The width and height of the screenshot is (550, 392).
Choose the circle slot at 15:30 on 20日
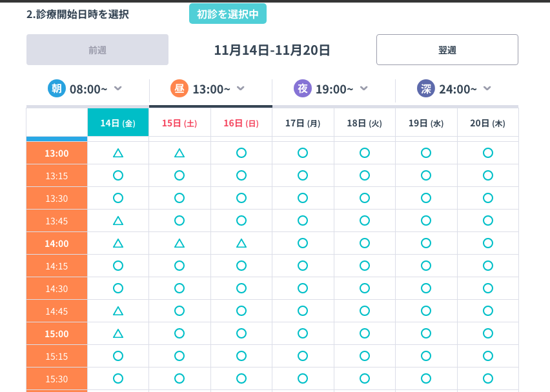[488, 378]
